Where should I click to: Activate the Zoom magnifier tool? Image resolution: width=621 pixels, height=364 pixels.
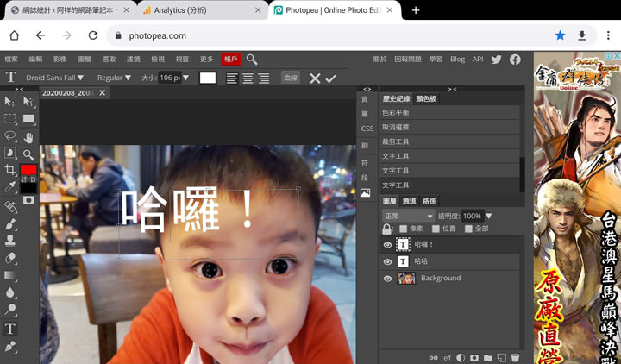(x=28, y=154)
